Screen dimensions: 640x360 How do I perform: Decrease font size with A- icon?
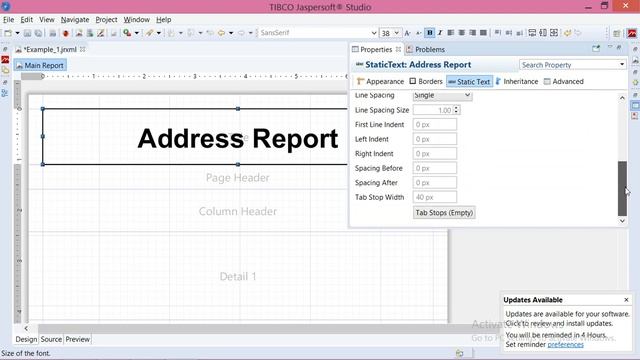point(418,33)
